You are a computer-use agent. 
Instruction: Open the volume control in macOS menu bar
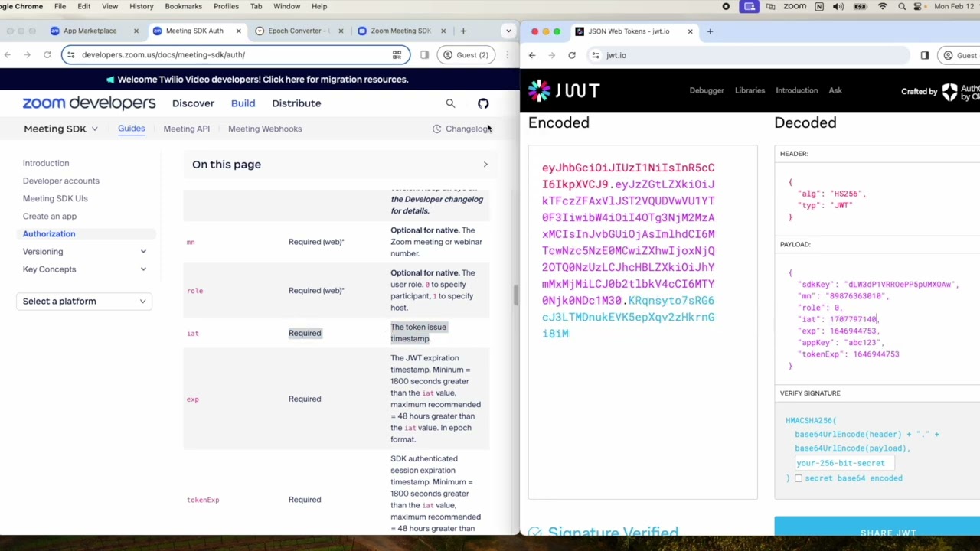tap(838, 6)
